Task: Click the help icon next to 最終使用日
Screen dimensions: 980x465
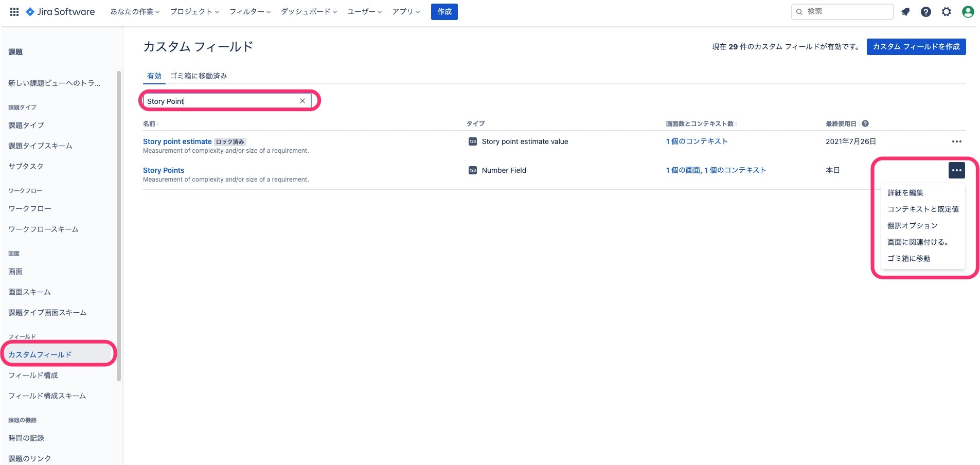Action: pyautogui.click(x=866, y=123)
